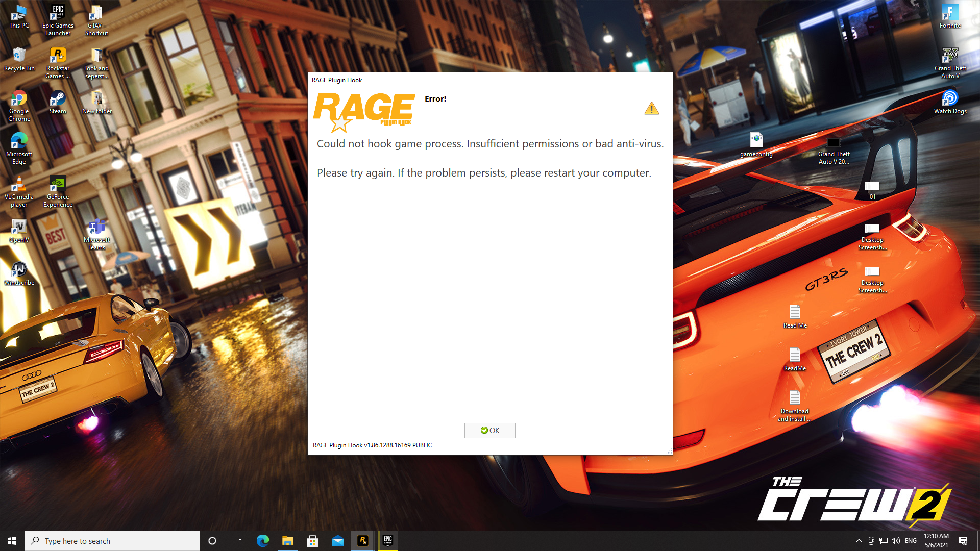Select the Grand Theft Auto V desktop icon
Image resolution: width=980 pixels, height=551 pixels.
pos(950,56)
